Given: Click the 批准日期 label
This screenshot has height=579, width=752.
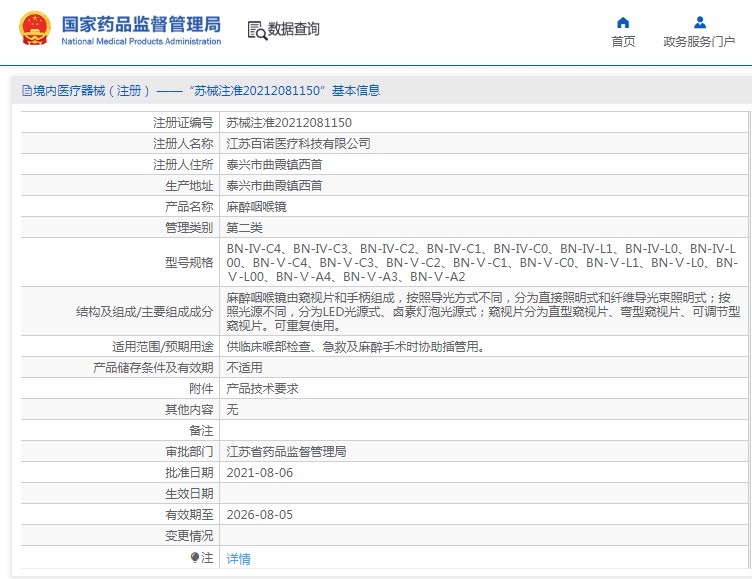Looking at the screenshot, I should coord(189,473).
